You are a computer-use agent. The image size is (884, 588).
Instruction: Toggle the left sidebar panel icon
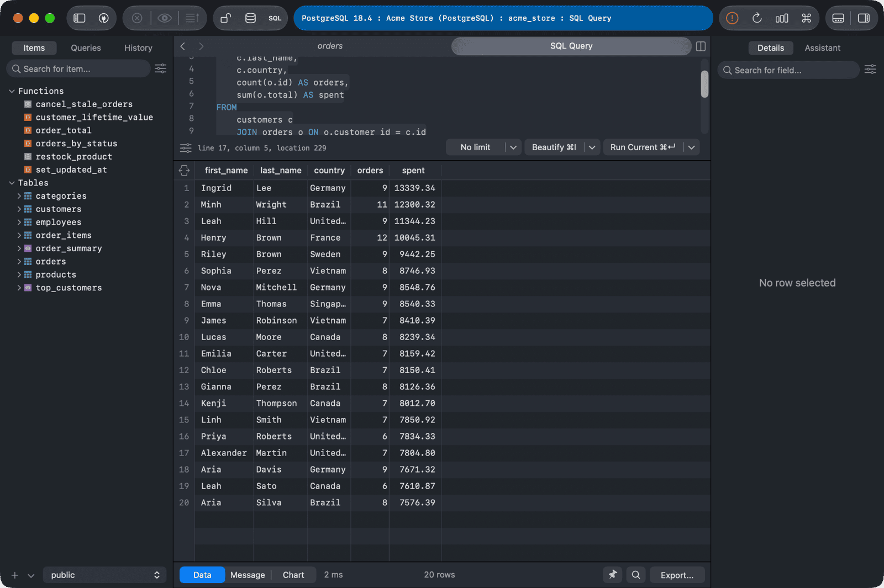pos(80,18)
